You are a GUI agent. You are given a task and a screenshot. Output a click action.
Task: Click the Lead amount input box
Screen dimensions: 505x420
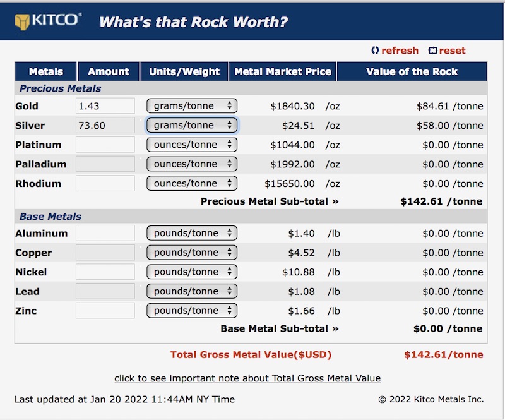coord(105,291)
